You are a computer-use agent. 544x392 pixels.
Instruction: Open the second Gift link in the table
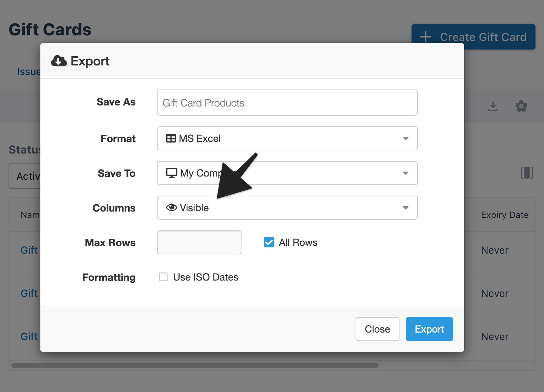click(29, 293)
